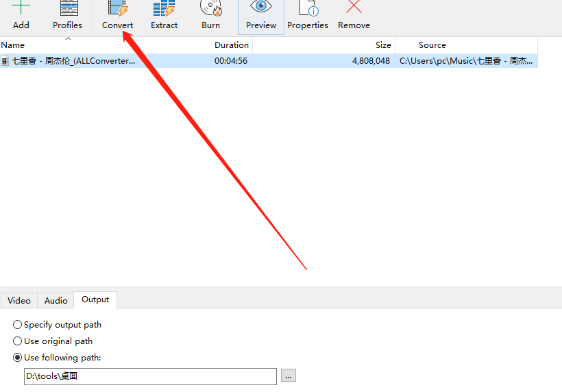
Task: Open the Audio tab
Action: click(56, 300)
